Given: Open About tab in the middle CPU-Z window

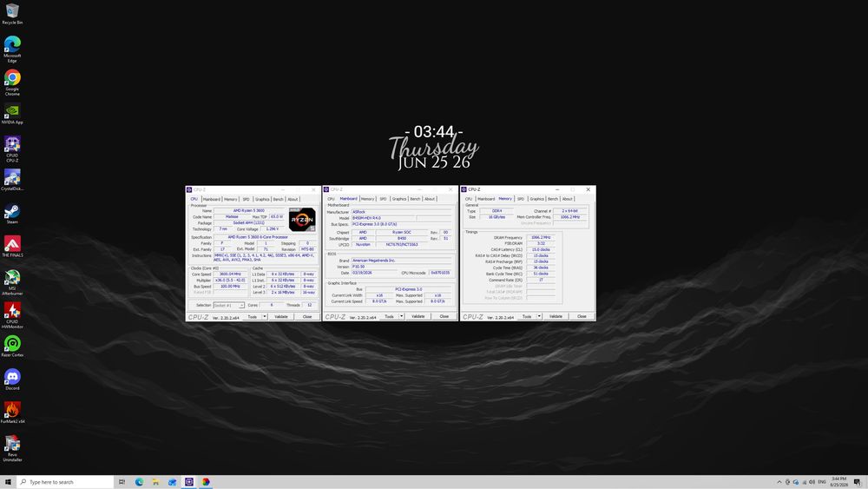Looking at the screenshot, I should [x=430, y=198].
